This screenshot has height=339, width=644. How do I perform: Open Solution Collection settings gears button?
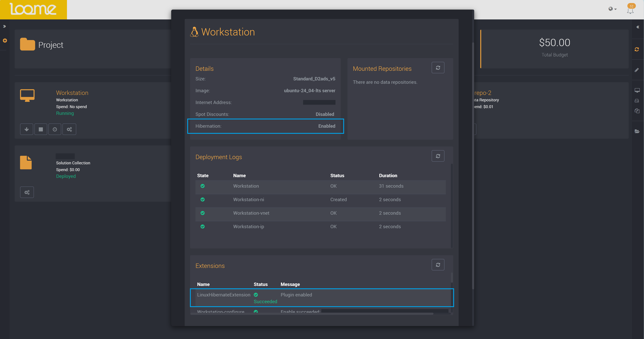pyautogui.click(x=27, y=192)
